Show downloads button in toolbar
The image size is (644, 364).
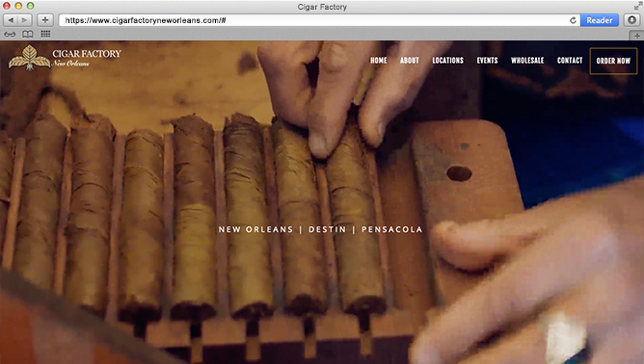click(x=631, y=20)
